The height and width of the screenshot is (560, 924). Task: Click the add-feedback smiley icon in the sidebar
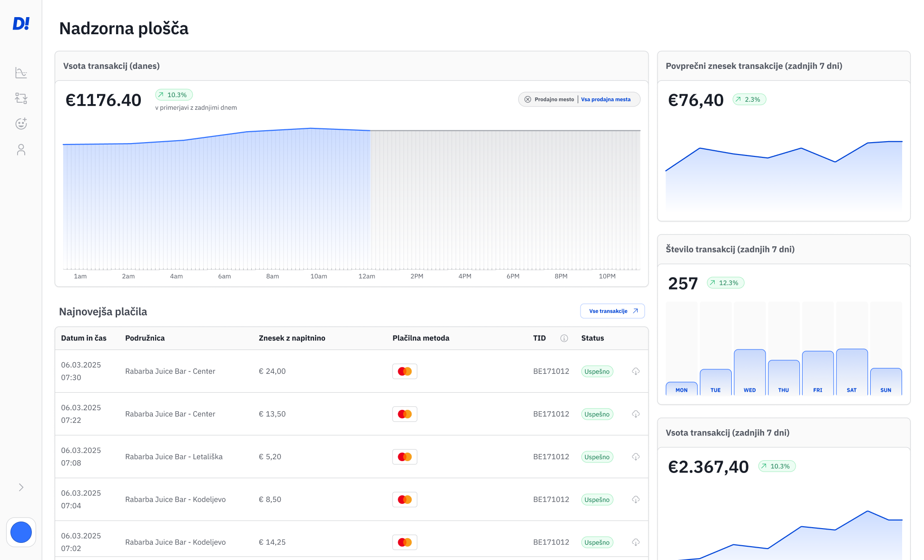coord(21,124)
